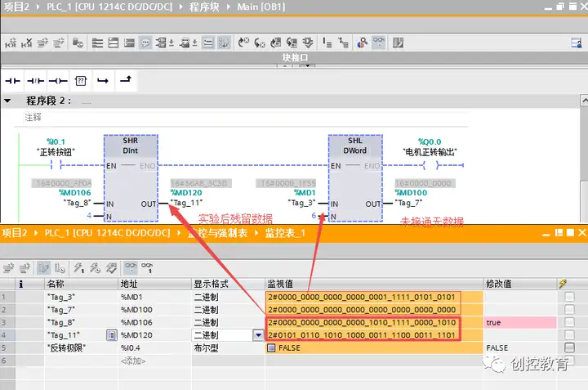Click 程序块 in top breadcrumb

point(204,7)
